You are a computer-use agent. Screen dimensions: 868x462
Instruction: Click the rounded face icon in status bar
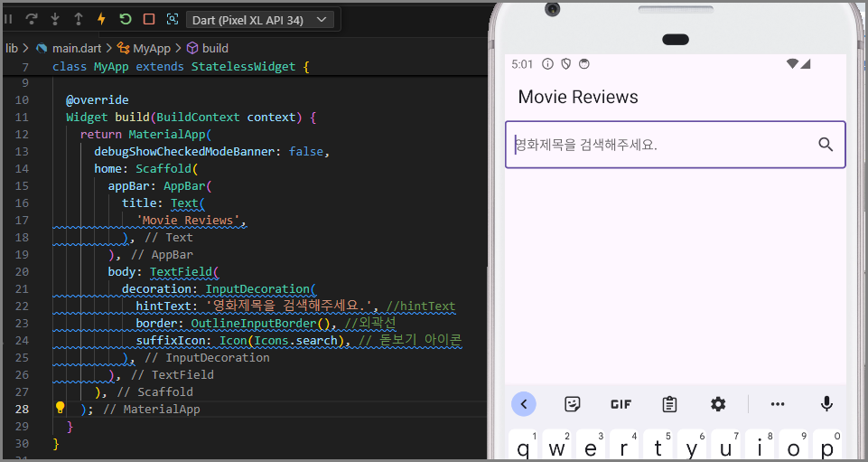(x=583, y=64)
